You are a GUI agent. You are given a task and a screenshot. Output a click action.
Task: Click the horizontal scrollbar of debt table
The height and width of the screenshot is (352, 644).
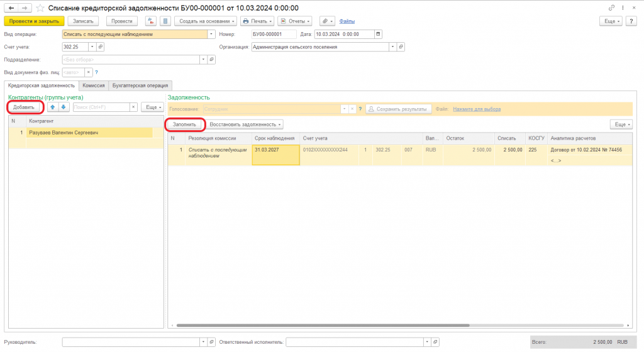[323, 326]
